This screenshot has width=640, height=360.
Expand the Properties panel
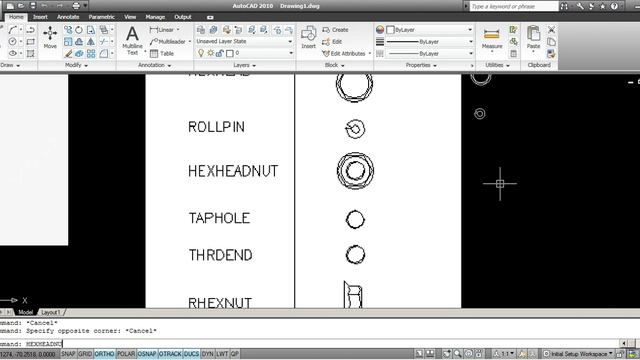tap(421, 65)
